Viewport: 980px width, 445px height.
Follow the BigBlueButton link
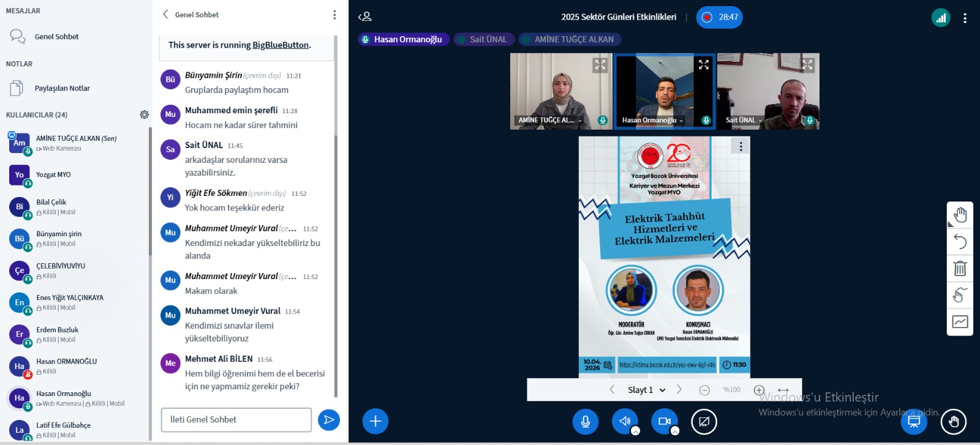point(281,45)
